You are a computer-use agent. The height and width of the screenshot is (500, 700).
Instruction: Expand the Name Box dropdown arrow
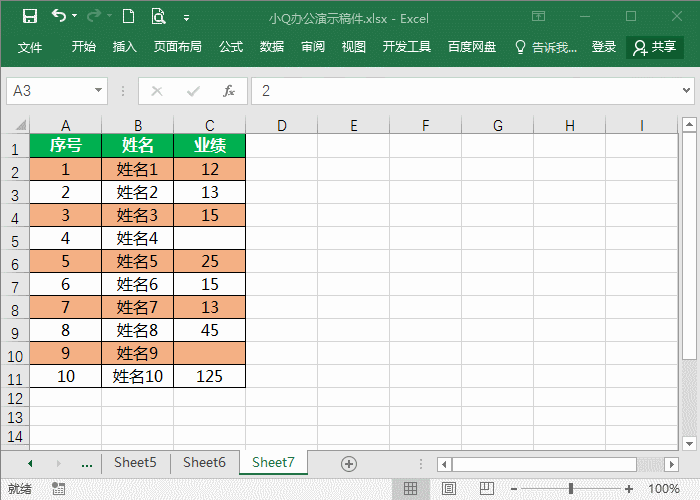tap(98, 91)
